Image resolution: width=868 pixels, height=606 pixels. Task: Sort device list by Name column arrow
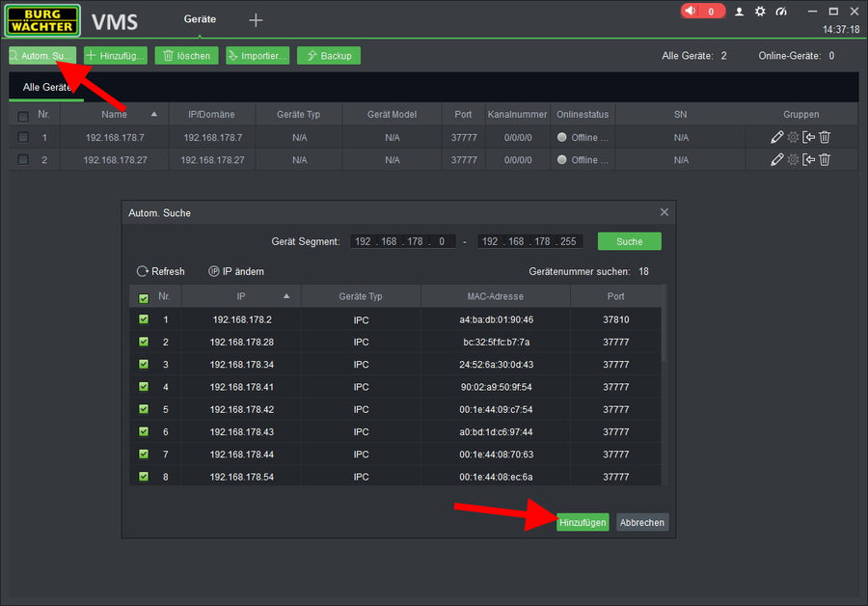(154, 114)
